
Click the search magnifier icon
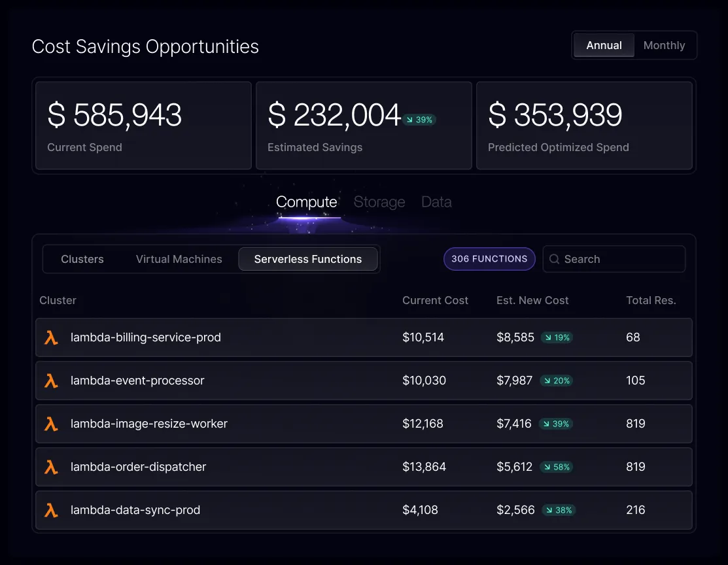(x=555, y=259)
